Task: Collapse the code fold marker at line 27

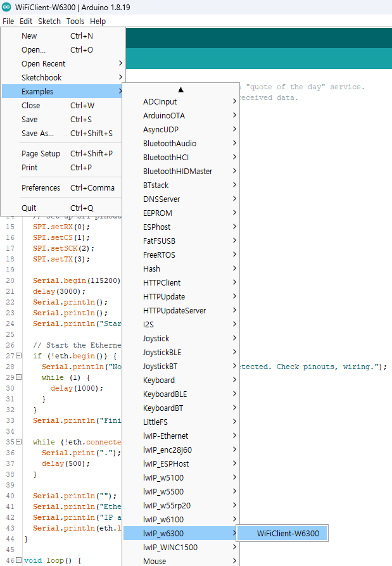Action: [x=18, y=356]
